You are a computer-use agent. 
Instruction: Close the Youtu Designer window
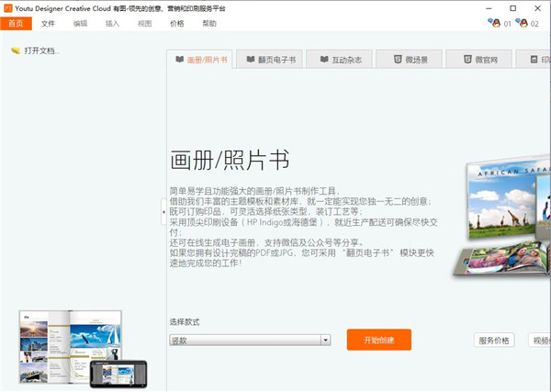pos(537,8)
